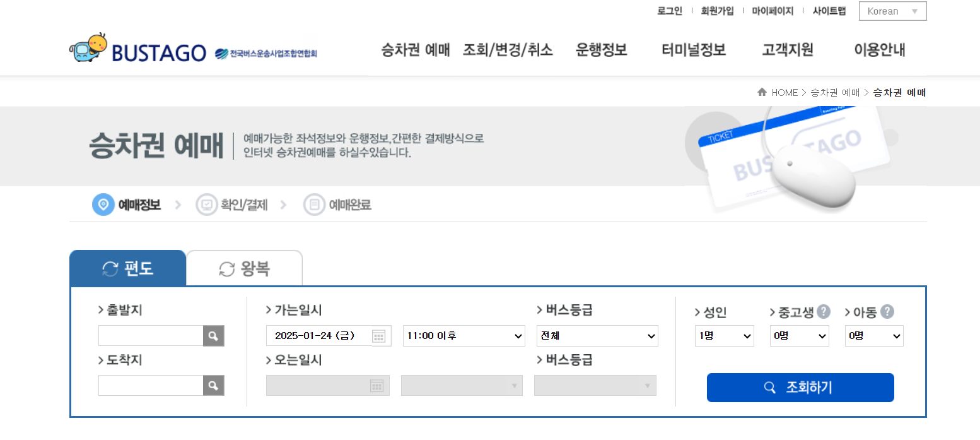The height and width of the screenshot is (440, 980).
Task: Click the 도착지 arrival search magnifier icon
Action: coord(213,385)
